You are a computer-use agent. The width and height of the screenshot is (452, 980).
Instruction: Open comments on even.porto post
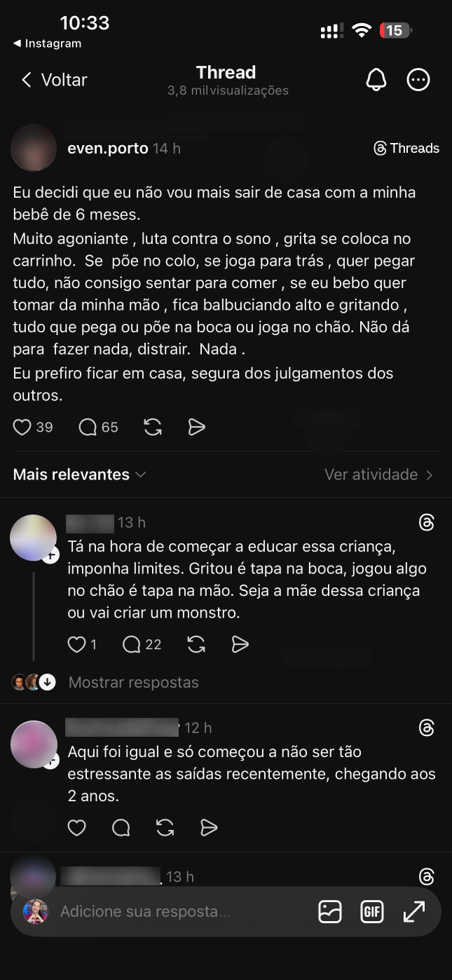(88, 427)
